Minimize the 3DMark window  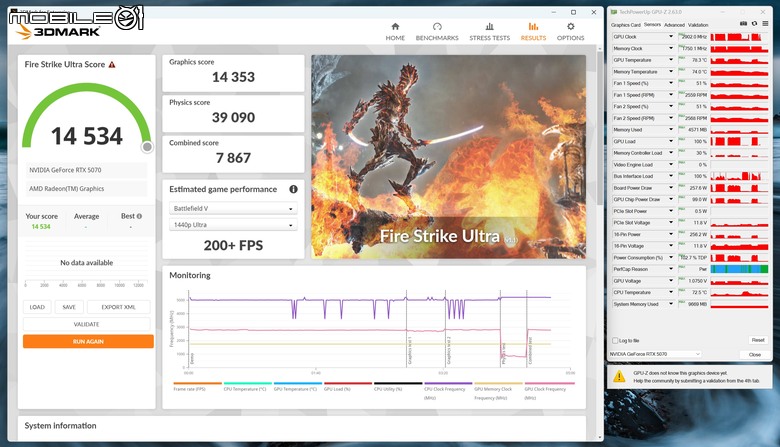tap(554, 12)
